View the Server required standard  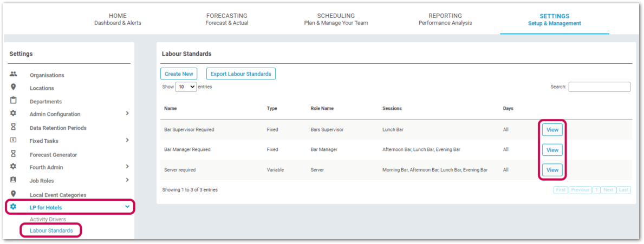(x=552, y=170)
